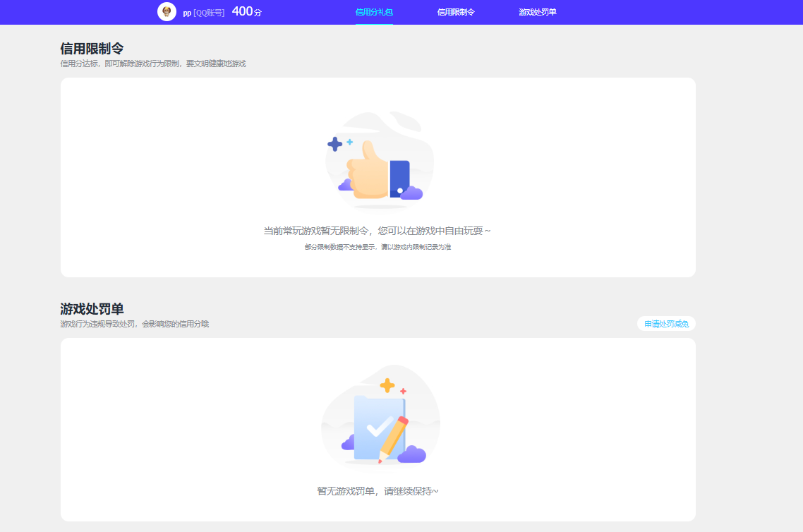The height and width of the screenshot is (532, 803).
Task: Click the orange star above the document graphic
Action: tap(387, 385)
